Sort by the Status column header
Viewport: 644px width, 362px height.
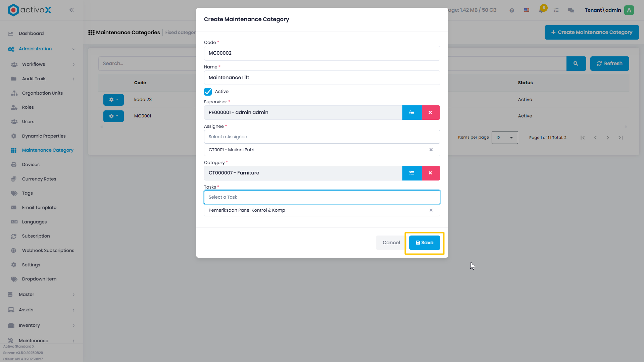tap(525, 83)
